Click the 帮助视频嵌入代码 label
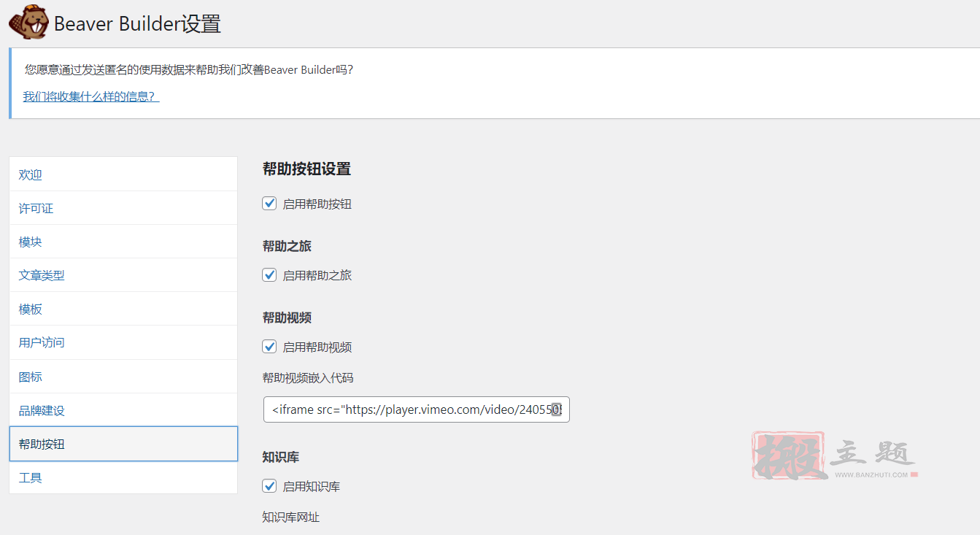This screenshot has height=535, width=980. (x=308, y=377)
